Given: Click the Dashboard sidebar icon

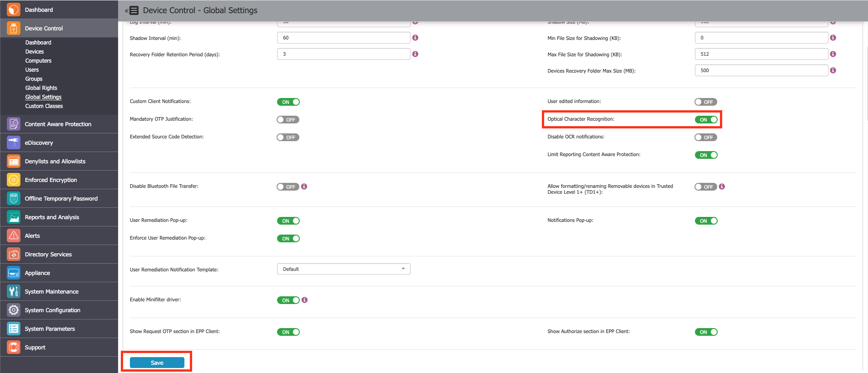Looking at the screenshot, I should click(14, 9).
